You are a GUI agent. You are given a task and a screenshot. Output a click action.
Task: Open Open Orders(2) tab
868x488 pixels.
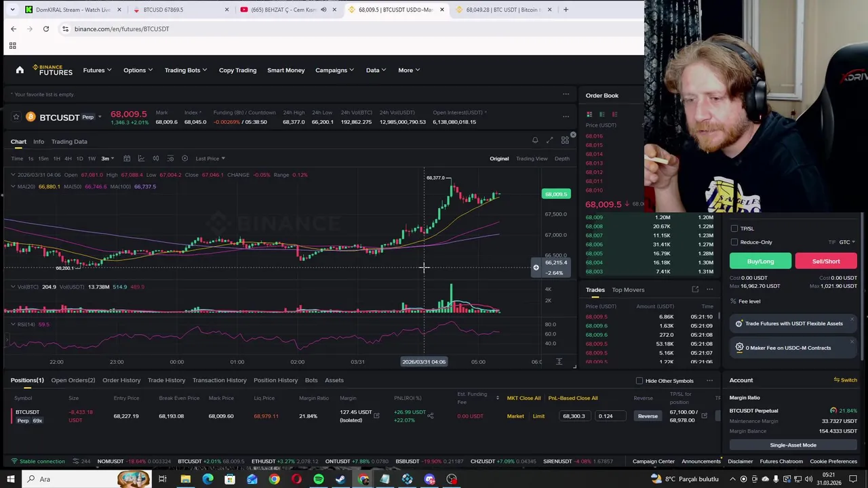click(73, 380)
